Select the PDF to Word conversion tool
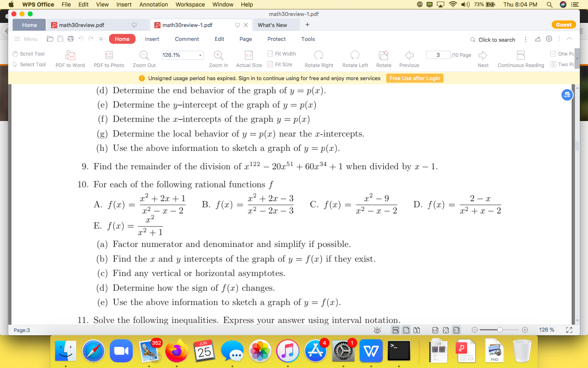The width and height of the screenshot is (588, 368). [70, 58]
